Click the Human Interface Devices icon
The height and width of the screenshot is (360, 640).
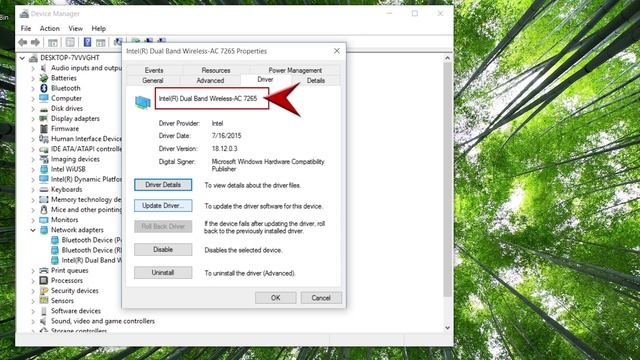[x=44, y=139]
